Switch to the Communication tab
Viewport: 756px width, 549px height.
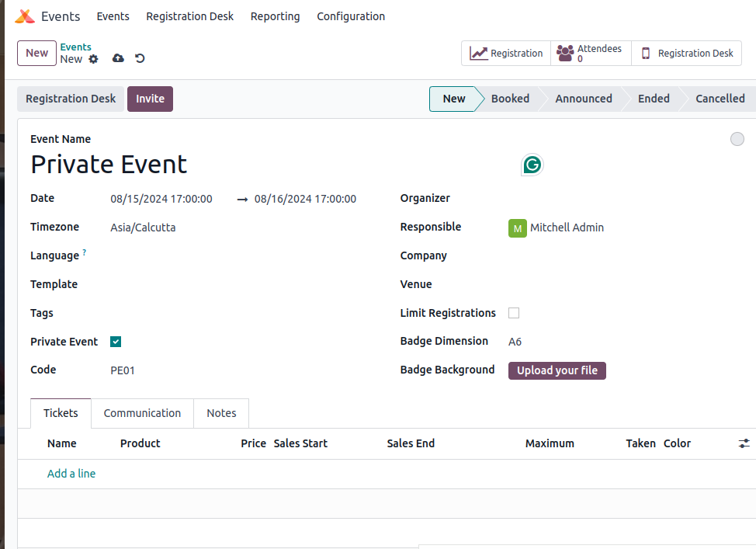coord(142,413)
